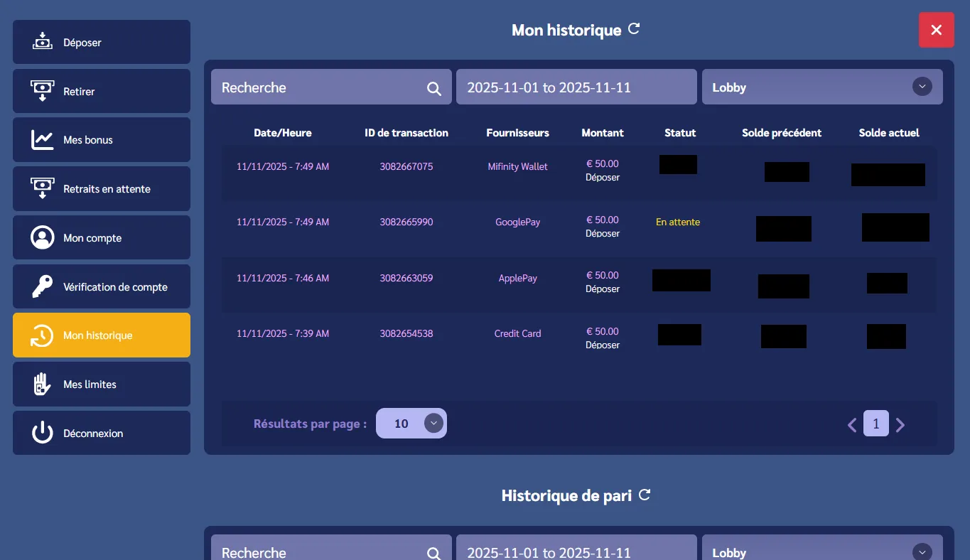The image size is (970, 560).
Task: Click the deposit icon beside Déposer
Action: point(43,41)
